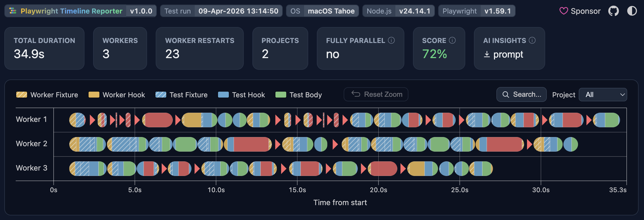Click Worker 2's last test bar
Screen dimensions: 644x220
(x=571, y=144)
